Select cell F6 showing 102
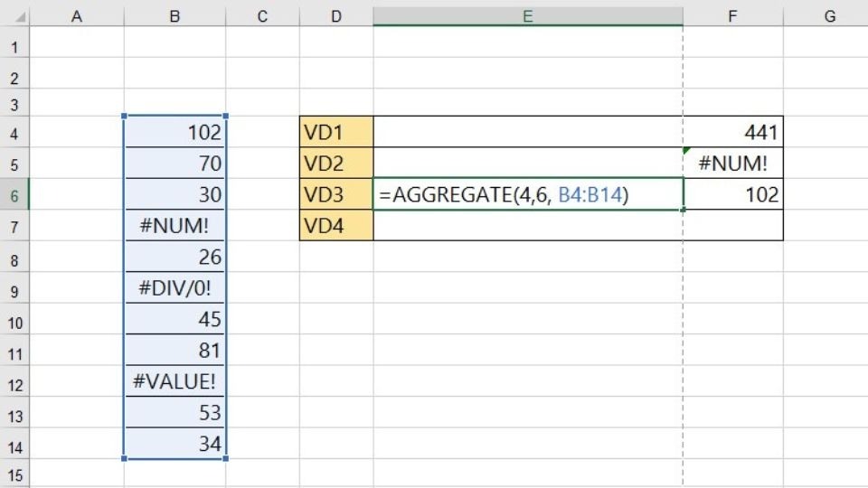The width and height of the screenshot is (868, 488). 733,194
